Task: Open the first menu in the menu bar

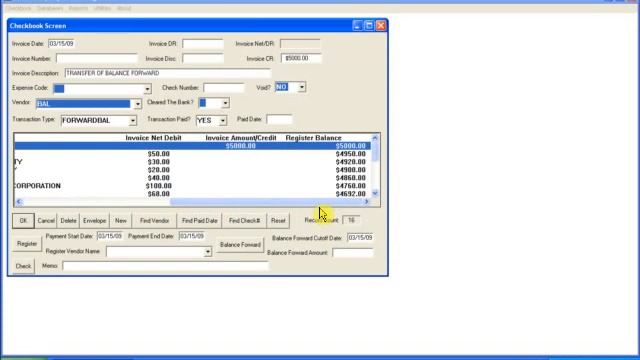Action: (x=18, y=8)
